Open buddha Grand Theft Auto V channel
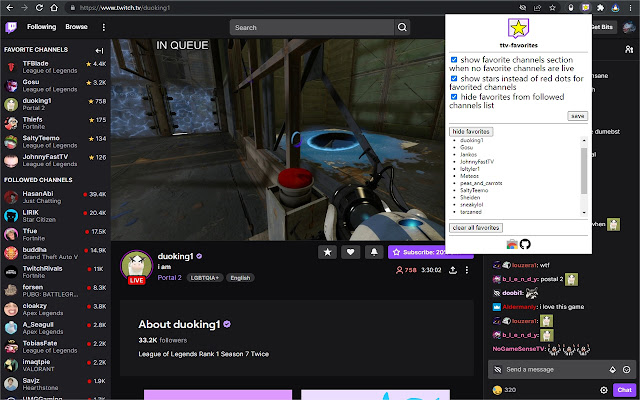The width and height of the screenshot is (640, 400). coord(55,253)
